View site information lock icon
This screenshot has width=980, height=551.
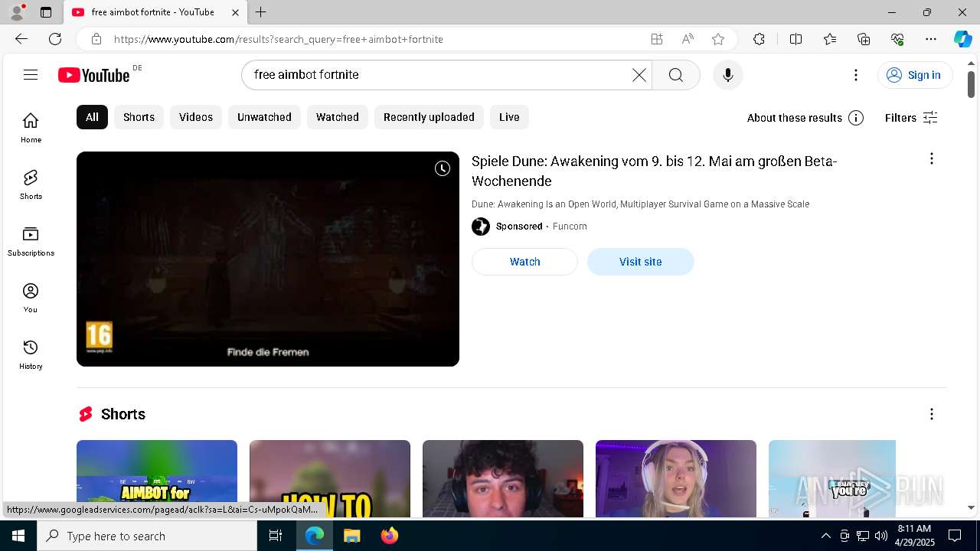96,39
